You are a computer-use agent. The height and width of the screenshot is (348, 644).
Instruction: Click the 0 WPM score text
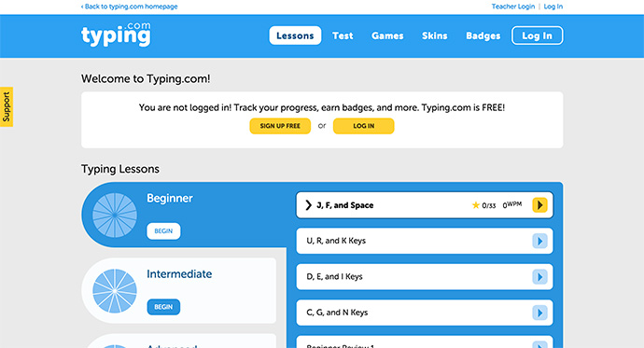(x=512, y=204)
